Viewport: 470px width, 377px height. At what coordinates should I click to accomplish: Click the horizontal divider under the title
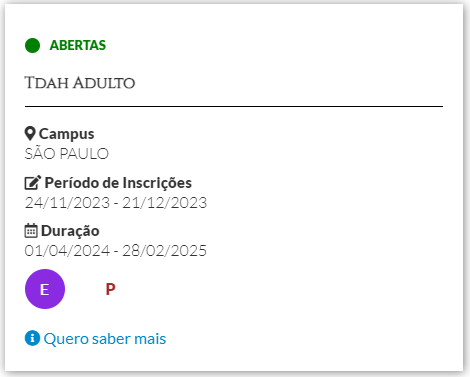point(234,106)
